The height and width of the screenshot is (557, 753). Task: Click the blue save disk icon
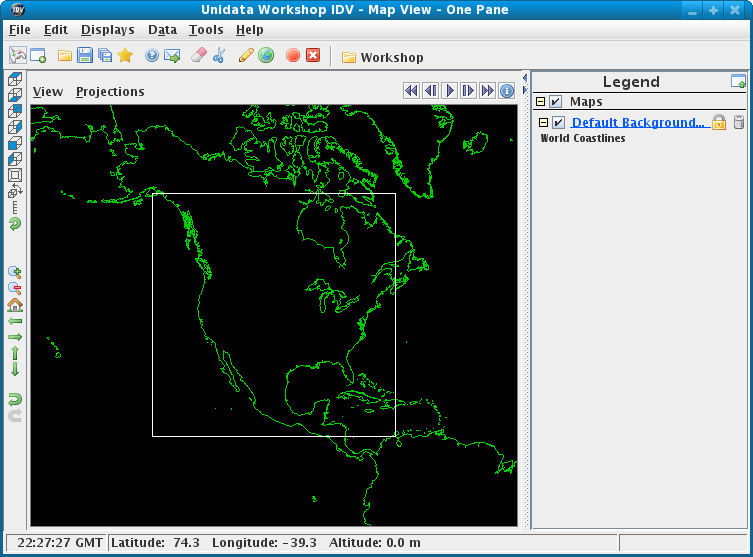coord(85,56)
